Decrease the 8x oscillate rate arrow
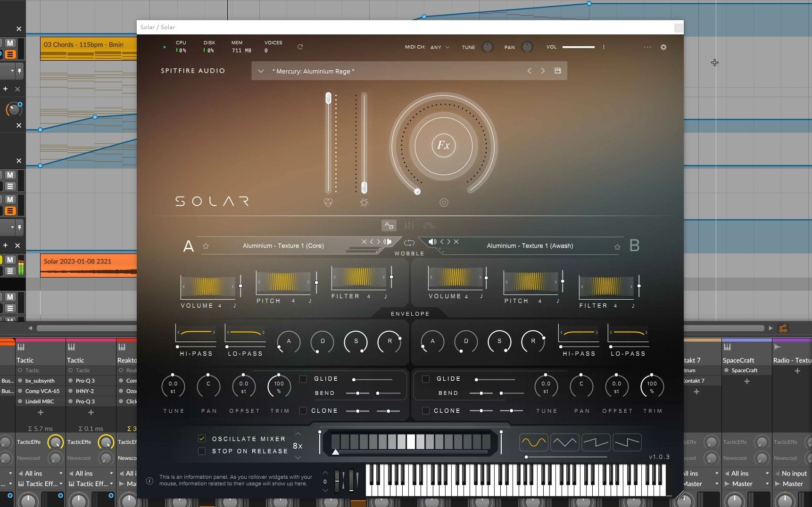812x507 pixels. (298, 458)
